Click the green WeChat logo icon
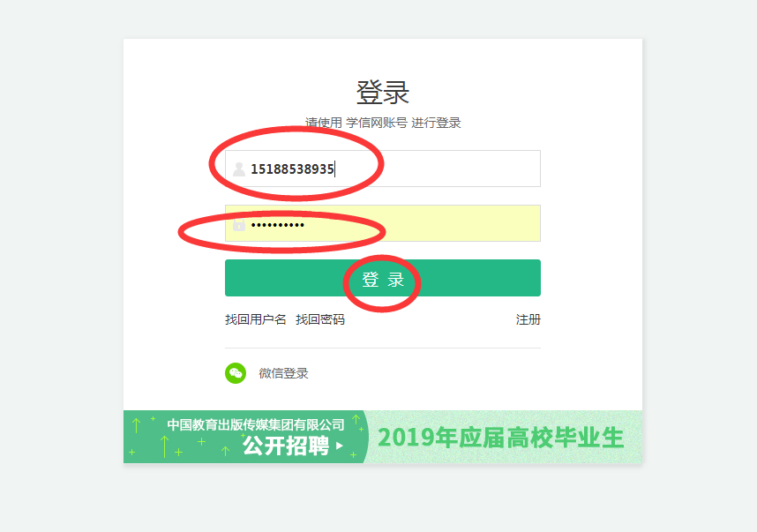The image size is (757, 532). 236,373
